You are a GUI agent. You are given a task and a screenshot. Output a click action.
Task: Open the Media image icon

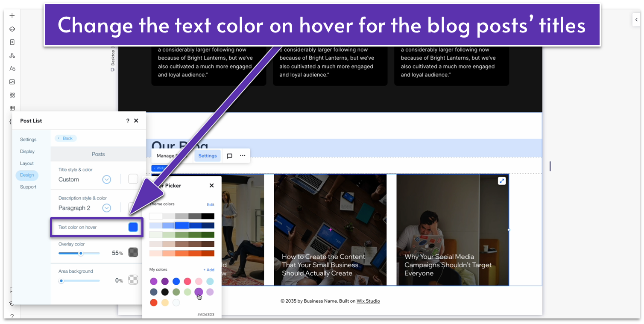click(x=12, y=82)
